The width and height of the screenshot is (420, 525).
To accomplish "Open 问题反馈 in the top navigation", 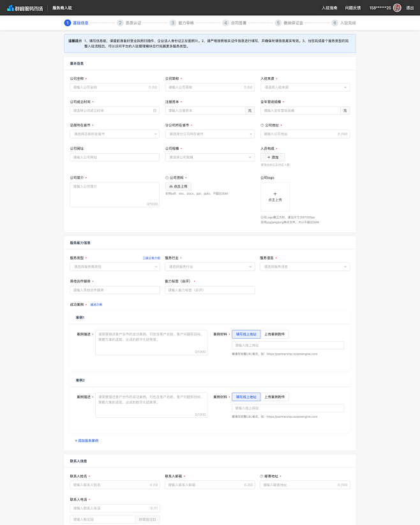I will tap(353, 8).
